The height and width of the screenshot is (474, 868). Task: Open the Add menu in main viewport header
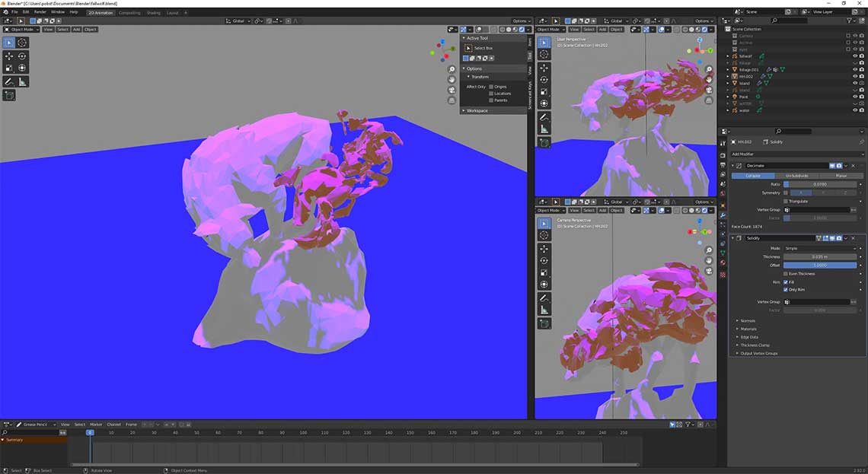[x=76, y=30]
